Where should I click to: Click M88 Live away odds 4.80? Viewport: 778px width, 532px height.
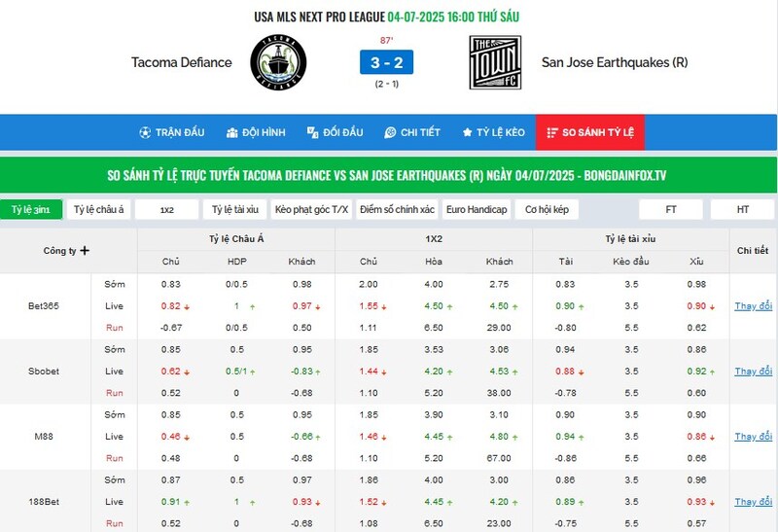tap(499, 437)
